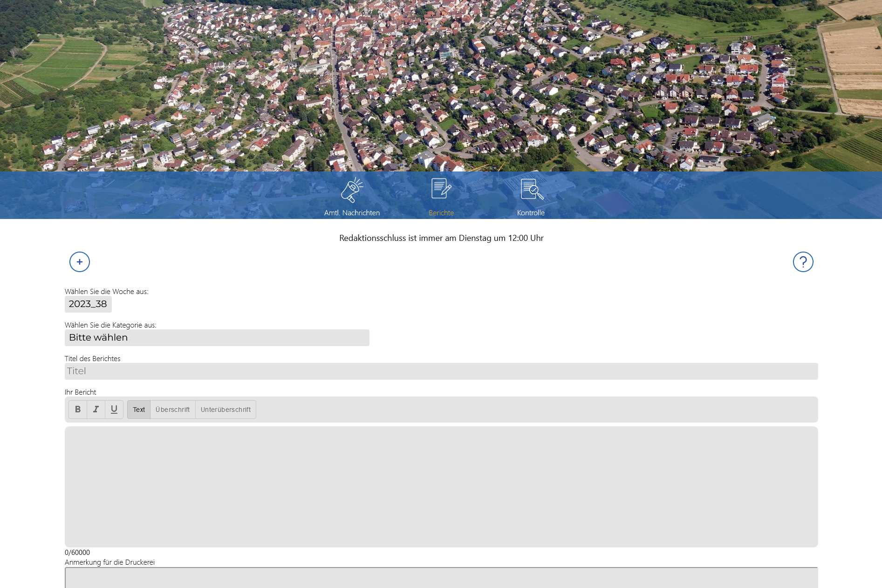Open the week dropdown showing 2023_38
The width and height of the screenshot is (882, 588).
pos(88,304)
